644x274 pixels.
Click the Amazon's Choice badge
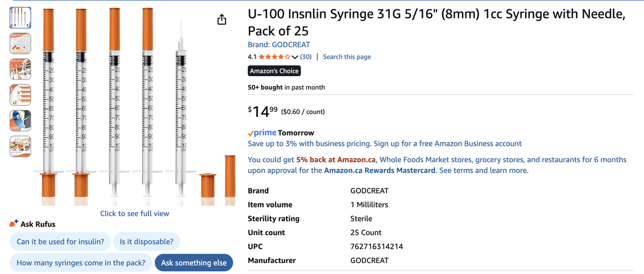click(274, 71)
